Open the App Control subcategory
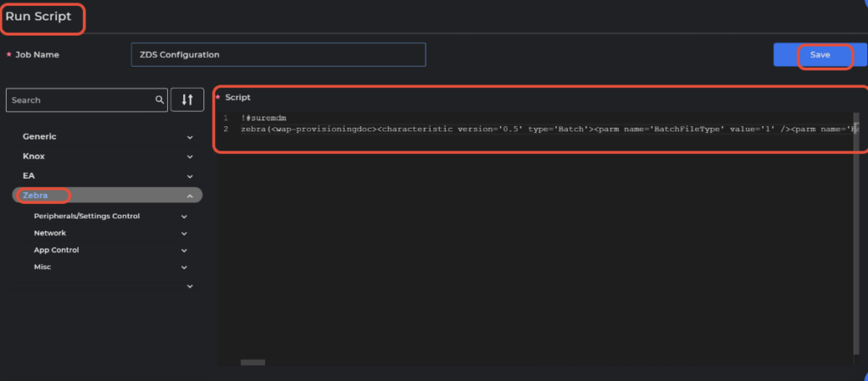The image size is (868, 381). pyautogui.click(x=56, y=251)
